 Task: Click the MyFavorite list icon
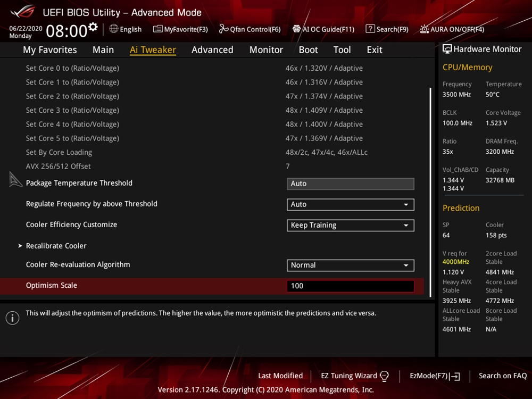(158, 29)
